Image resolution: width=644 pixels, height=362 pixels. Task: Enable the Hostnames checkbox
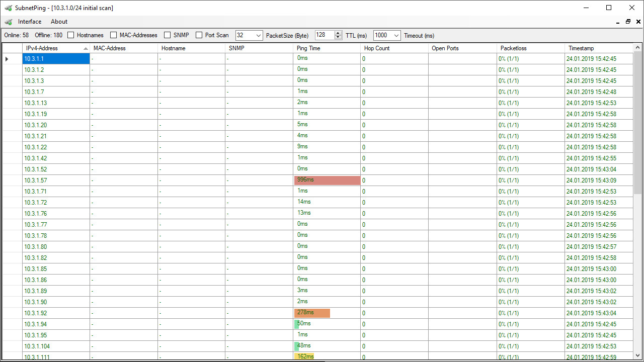point(71,35)
